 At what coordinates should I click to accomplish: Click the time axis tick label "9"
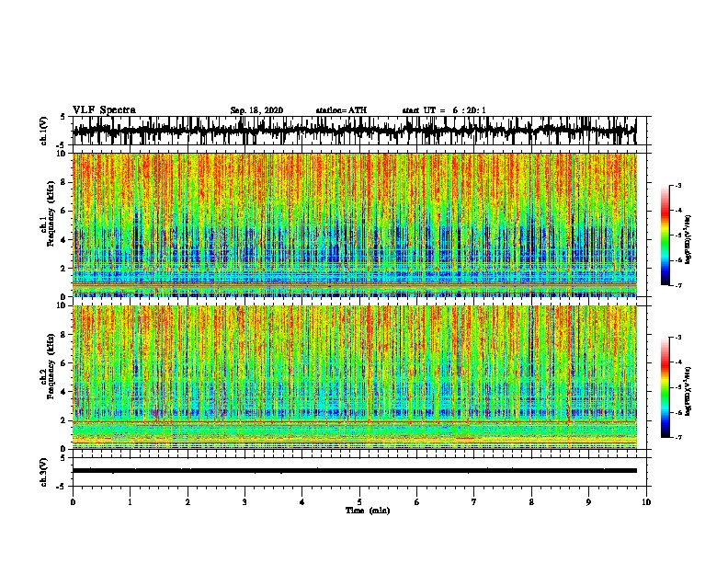588,502
